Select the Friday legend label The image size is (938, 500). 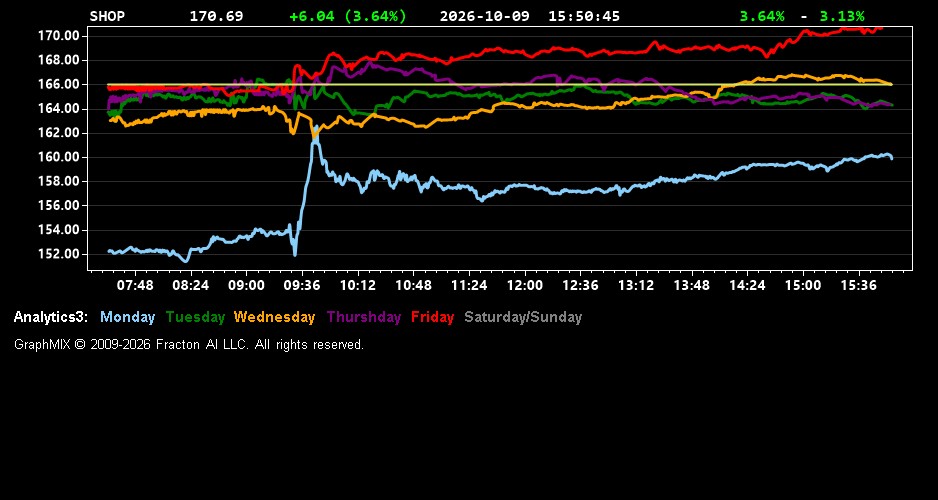tap(433, 318)
